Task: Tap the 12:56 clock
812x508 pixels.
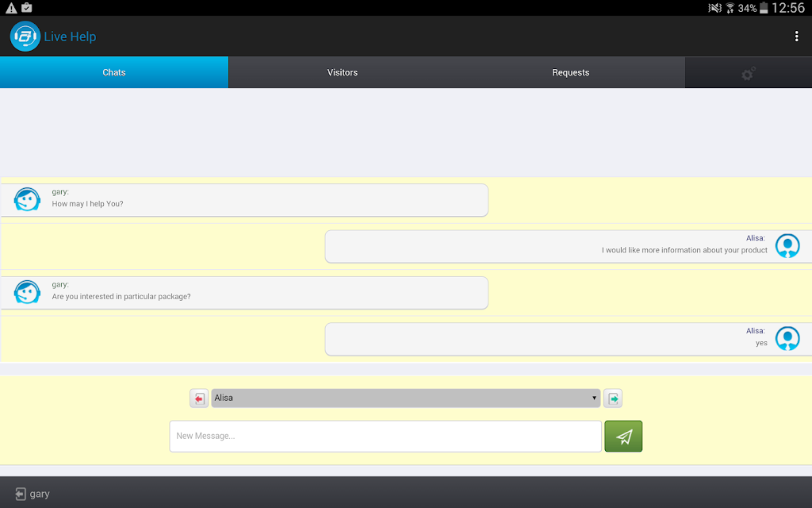Action: 788,8
